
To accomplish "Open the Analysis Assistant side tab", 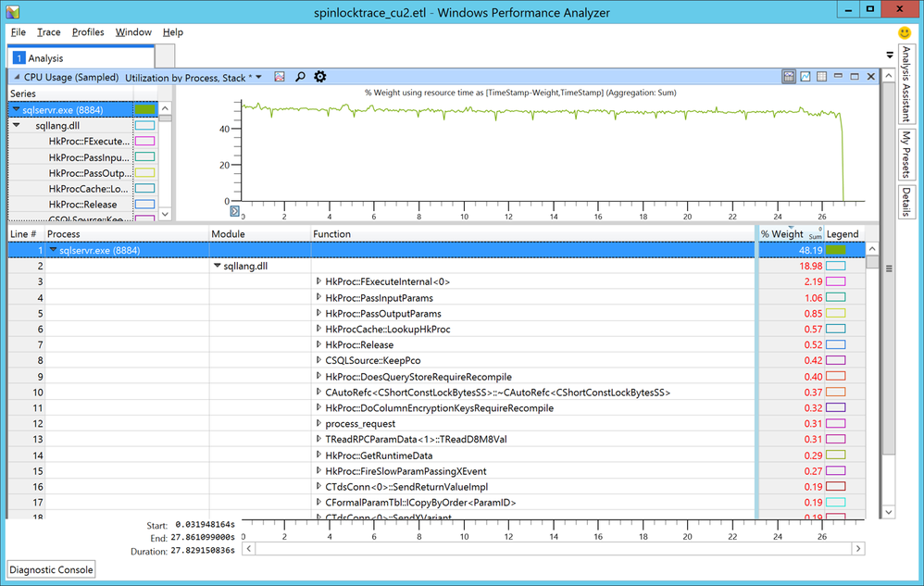I will (x=905, y=83).
